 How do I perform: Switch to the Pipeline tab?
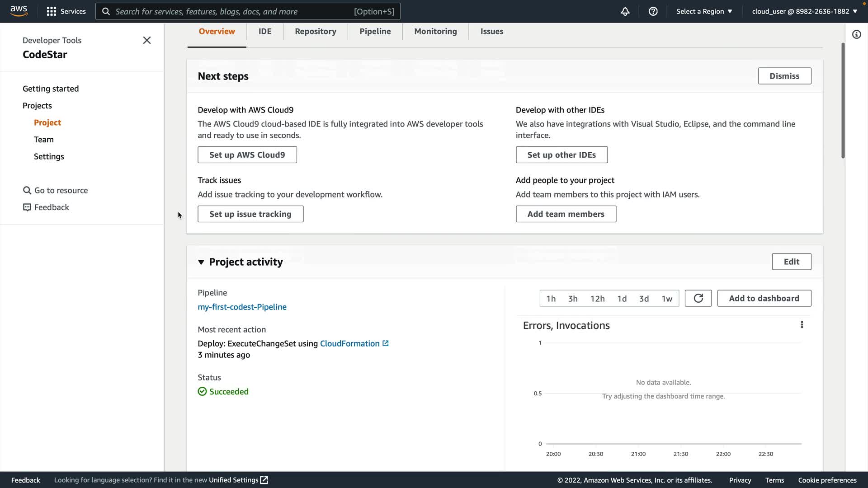coord(375,31)
